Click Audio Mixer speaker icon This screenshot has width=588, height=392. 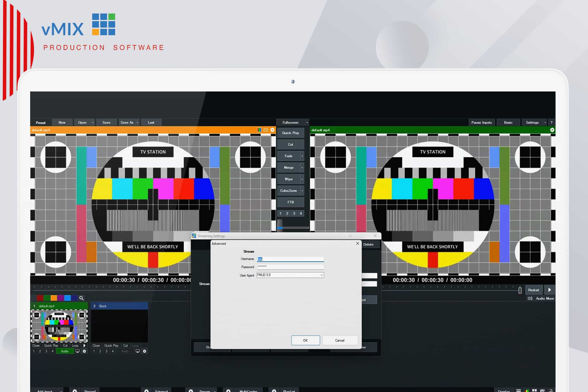[x=530, y=298]
